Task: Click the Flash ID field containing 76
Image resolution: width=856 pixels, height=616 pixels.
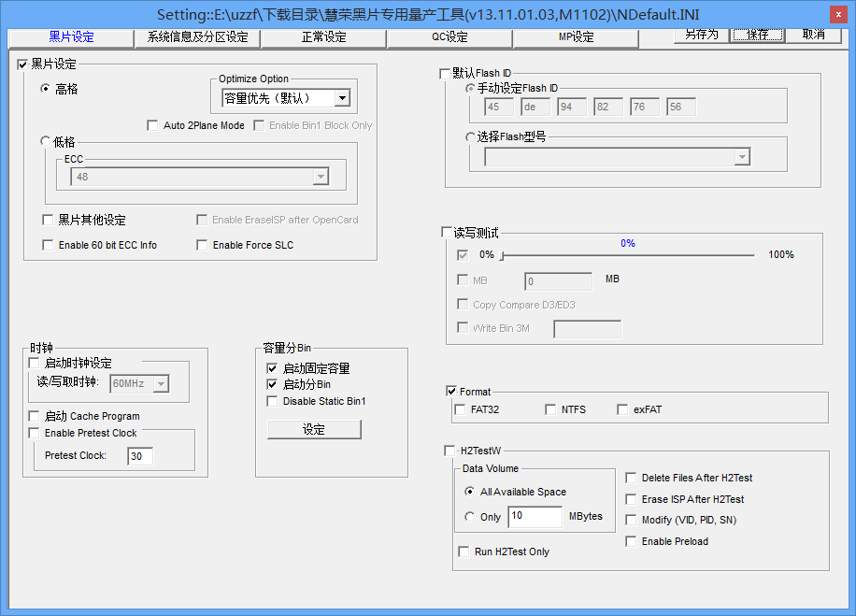Action: [644, 107]
